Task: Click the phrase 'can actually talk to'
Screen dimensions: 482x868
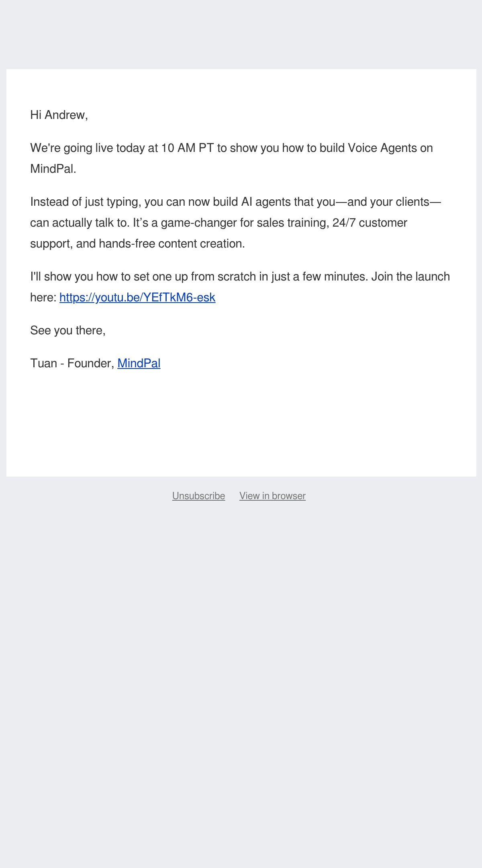Action: (x=80, y=223)
